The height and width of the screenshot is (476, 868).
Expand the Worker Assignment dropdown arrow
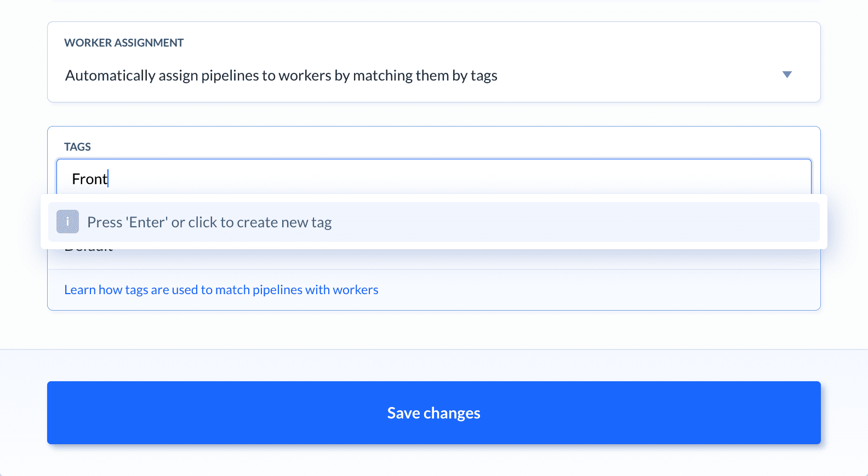[787, 74]
